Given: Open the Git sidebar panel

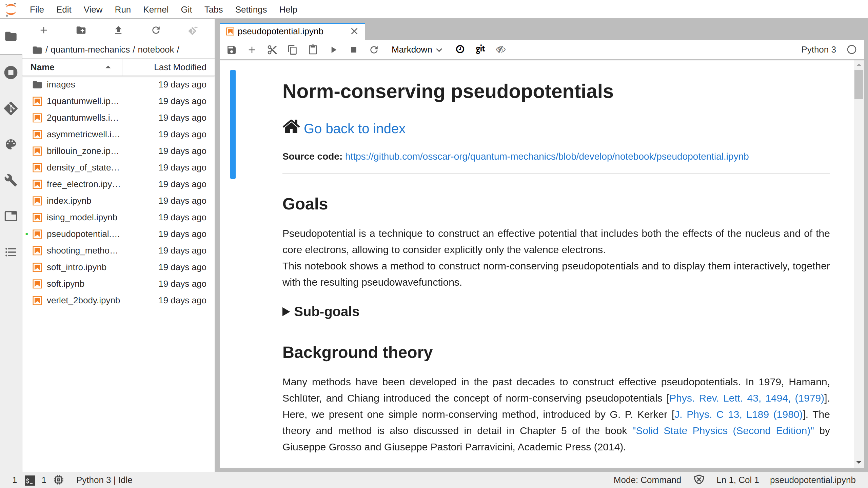Looking at the screenshot, I should [11, 108].
